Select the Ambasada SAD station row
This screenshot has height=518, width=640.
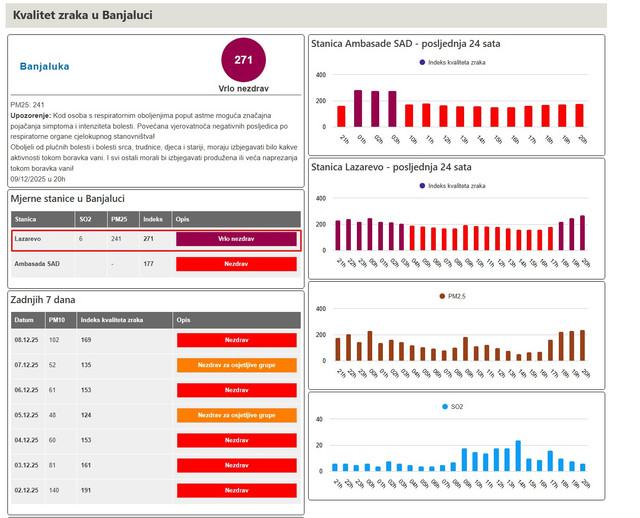pyautogui.click(x=156, y=264)
